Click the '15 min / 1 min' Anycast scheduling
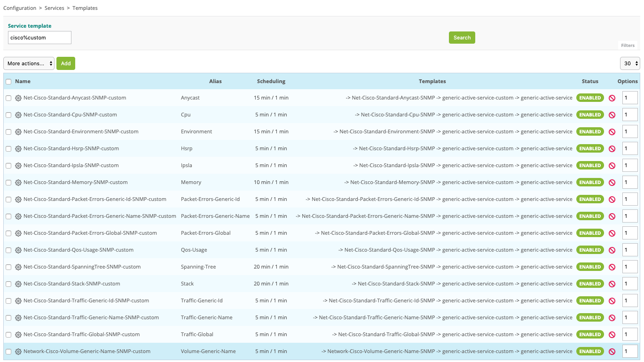 (x=271, y=98)
